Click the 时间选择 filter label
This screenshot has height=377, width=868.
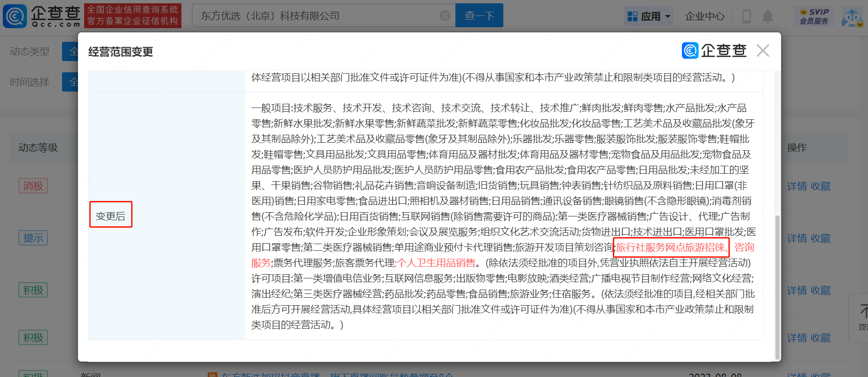[x=30, y=82]
